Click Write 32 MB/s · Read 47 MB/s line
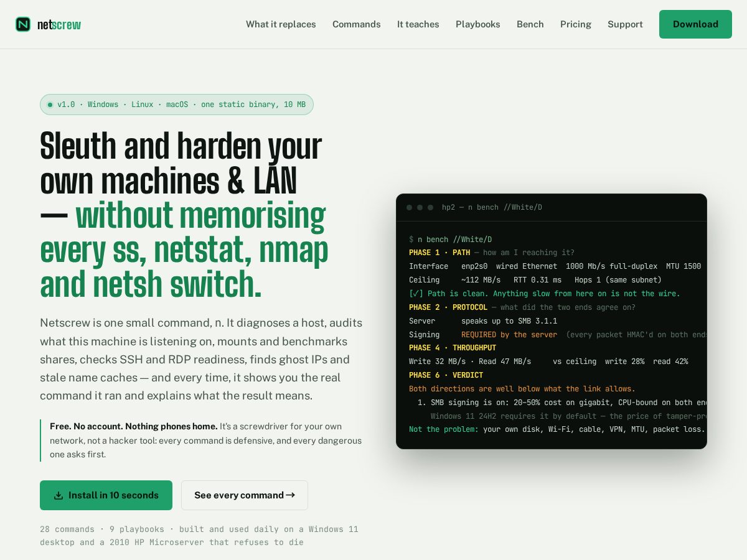 point(548,362)
